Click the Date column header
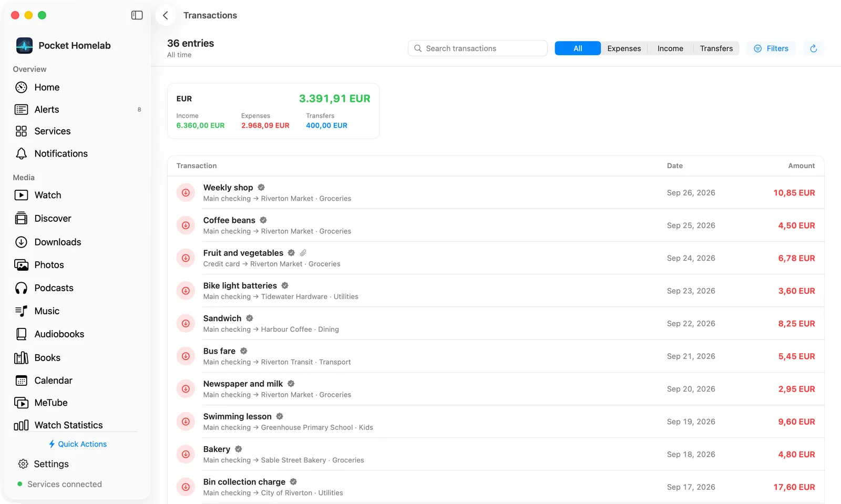Screen dimensions: 841x504 point(675,166)
